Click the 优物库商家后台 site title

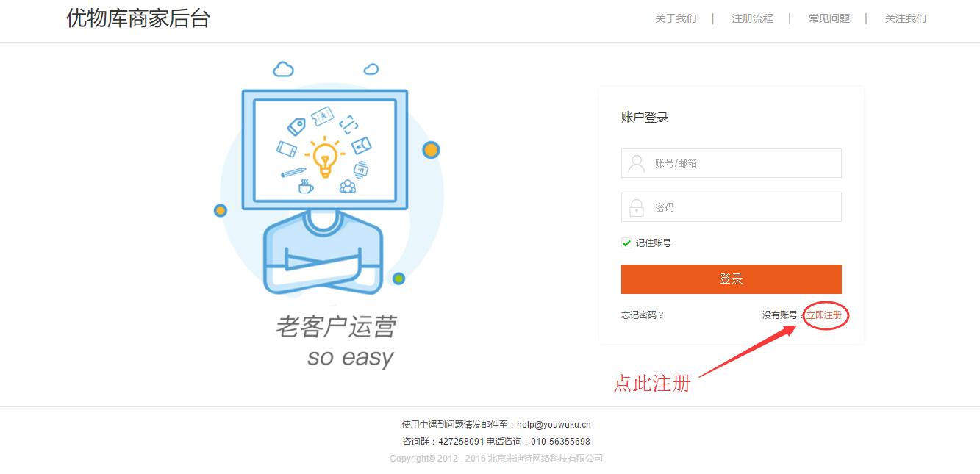tap(138, 18)
